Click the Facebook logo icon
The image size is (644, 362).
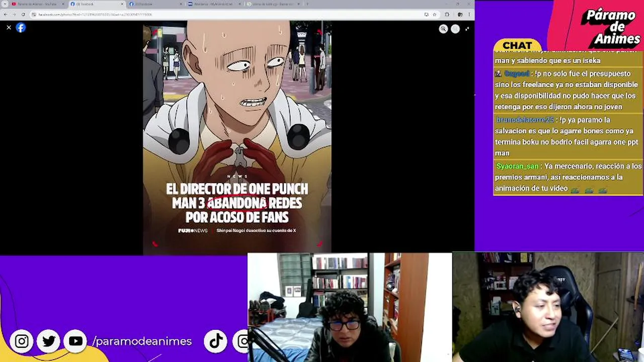tap(21, 28)
